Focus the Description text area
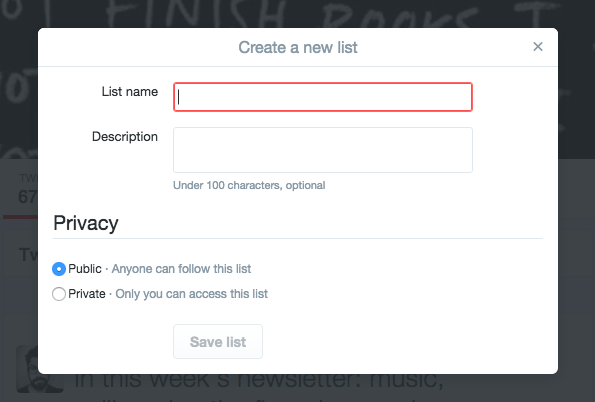Image resolution: width=595 pixels, height=402 pixels. (x=323, y=150)
